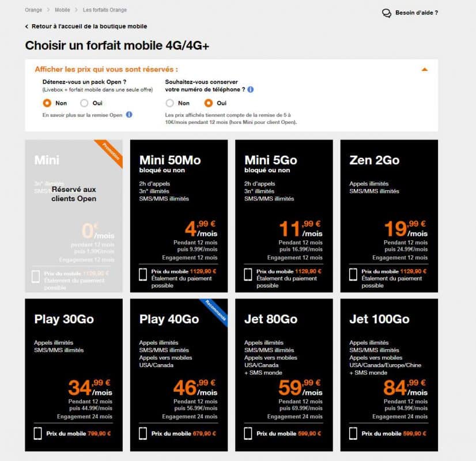Click the phone icon in the Mini 50Mo card

[x=143, y=275]
